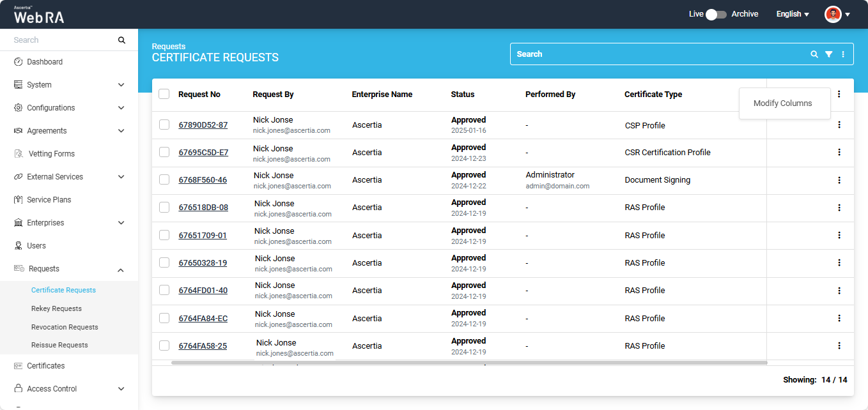Open the Certificates section icon in sidebar
The image size is (868, 410).
[18, 366]
